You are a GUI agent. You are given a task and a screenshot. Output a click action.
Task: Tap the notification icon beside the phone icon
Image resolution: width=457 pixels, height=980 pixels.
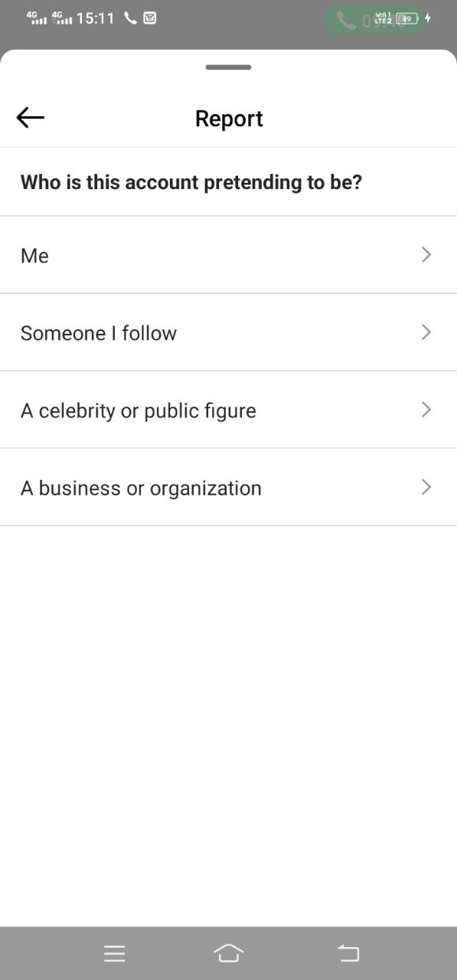(x=150, y=18)
